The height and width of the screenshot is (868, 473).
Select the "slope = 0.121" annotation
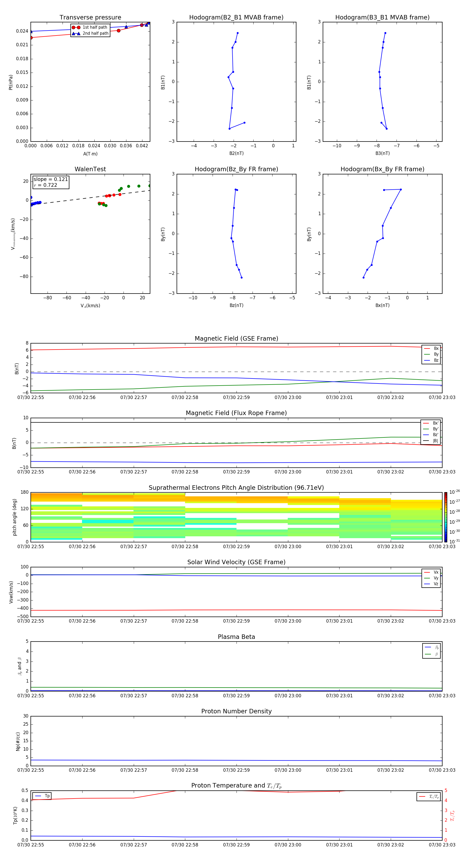coord(50,179)
